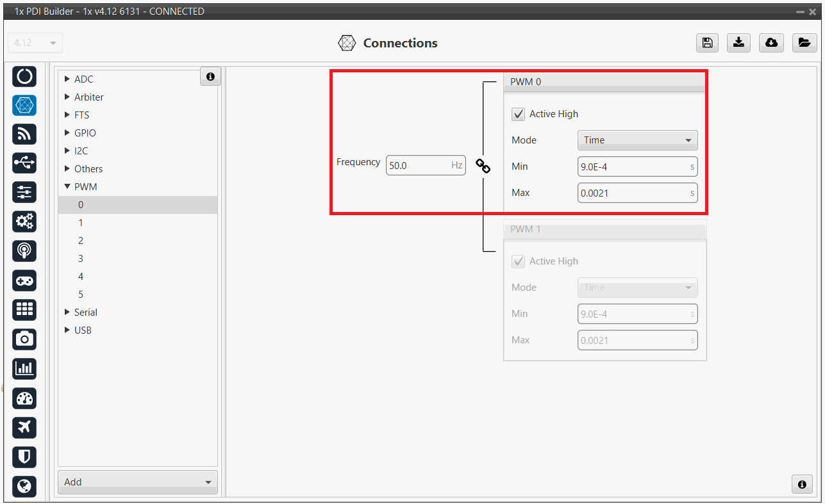Click the cloud download icon
Image resolution: width=825 pixels, height=504 pixels.
[x=772, y=43]
